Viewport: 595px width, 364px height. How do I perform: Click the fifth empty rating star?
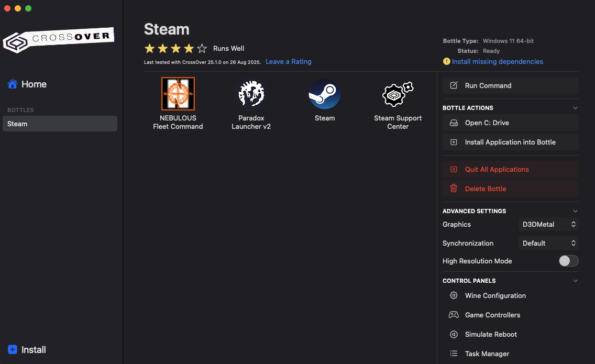[x=202, y=49]
